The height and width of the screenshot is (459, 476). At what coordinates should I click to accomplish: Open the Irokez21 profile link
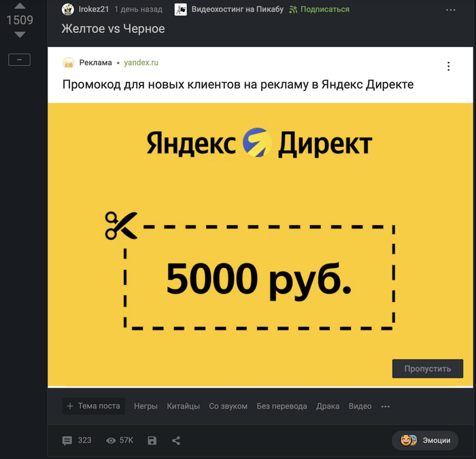[x=94, y=10]
